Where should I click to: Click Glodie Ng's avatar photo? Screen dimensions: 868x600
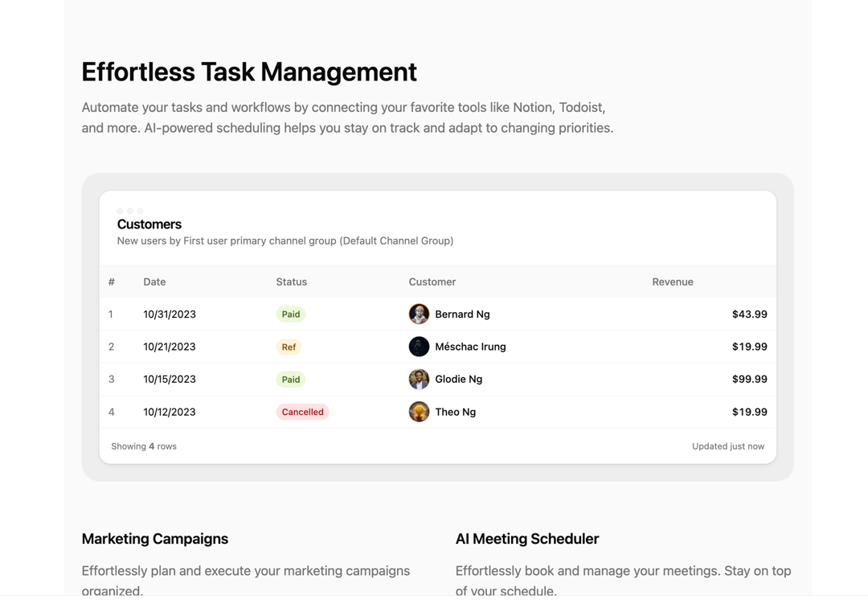(419, 380)
